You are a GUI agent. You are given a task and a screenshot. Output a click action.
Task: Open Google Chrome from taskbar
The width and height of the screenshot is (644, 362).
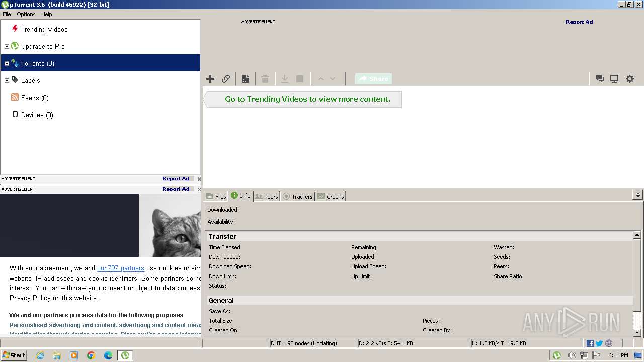(91, 355)
